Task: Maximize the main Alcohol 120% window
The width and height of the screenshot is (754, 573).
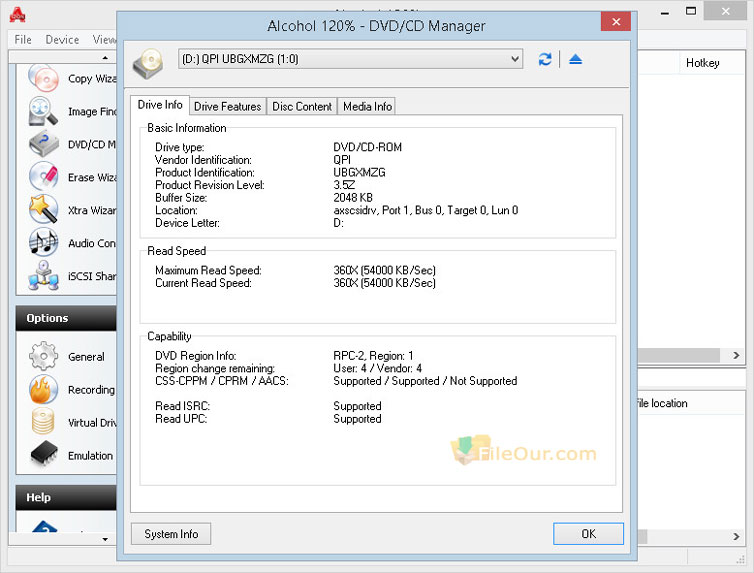Action: coord(691,11)
